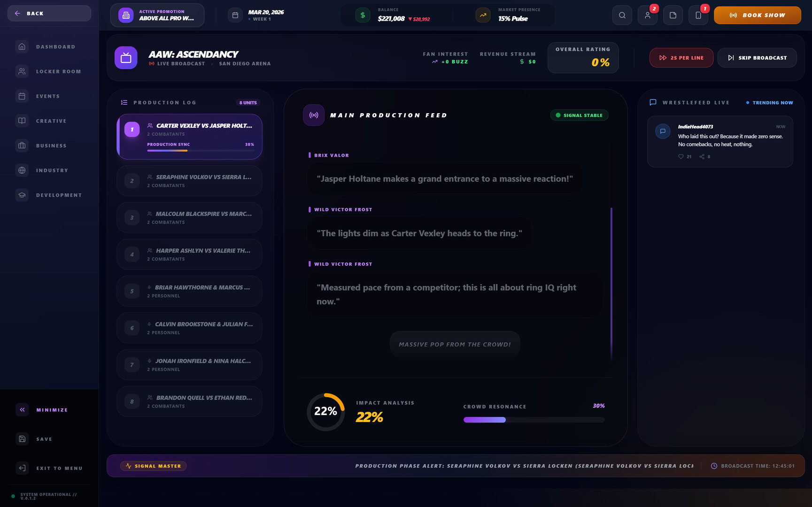Select Brandon Quell vs Ethan segment

point(189,401)
